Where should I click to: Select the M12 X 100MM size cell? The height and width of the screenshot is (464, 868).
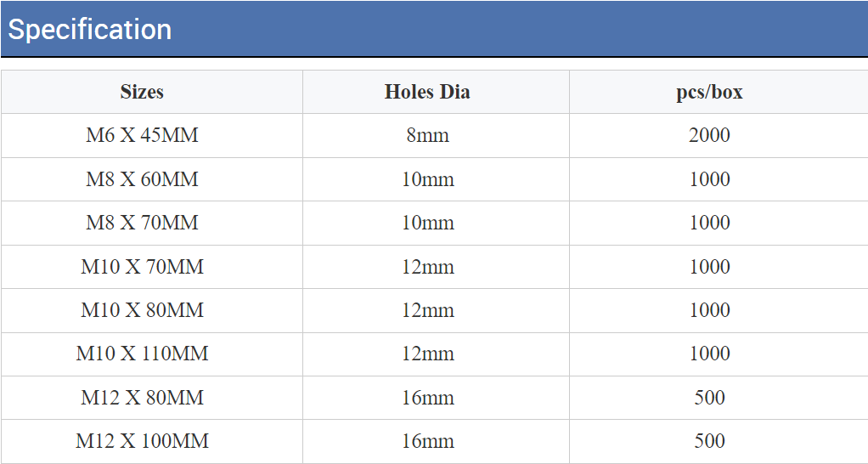pos(142,441)
